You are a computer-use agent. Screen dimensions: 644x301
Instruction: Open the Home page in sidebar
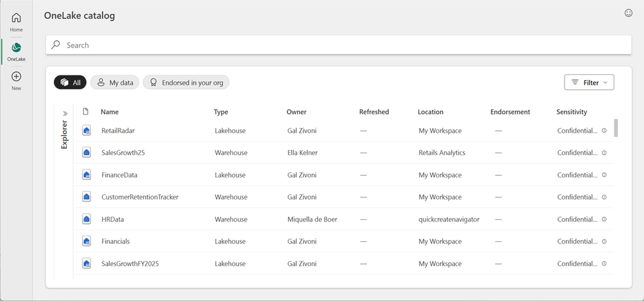(x=16, y=21)
